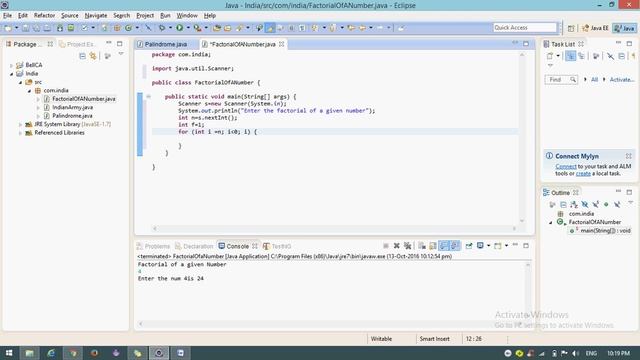Open the File menu

(x=7, y=16)
